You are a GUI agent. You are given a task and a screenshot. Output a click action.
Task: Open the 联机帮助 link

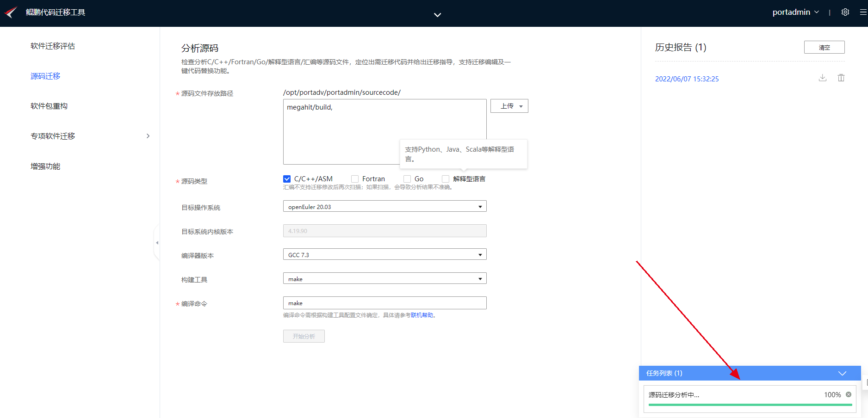pyautogui.click(x=422, y=315)
